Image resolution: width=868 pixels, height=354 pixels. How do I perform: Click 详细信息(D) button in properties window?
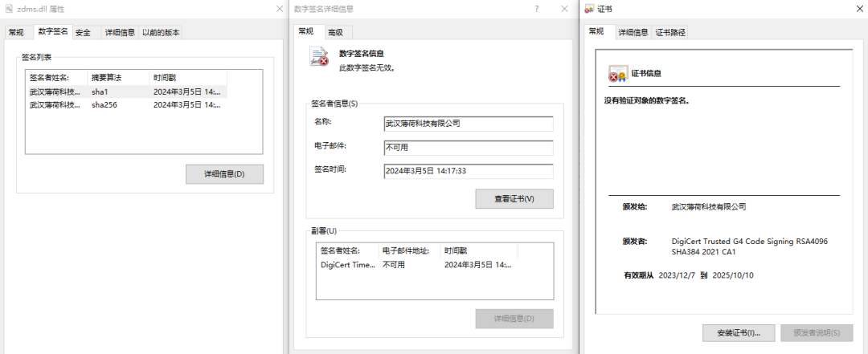pos(224,173)
